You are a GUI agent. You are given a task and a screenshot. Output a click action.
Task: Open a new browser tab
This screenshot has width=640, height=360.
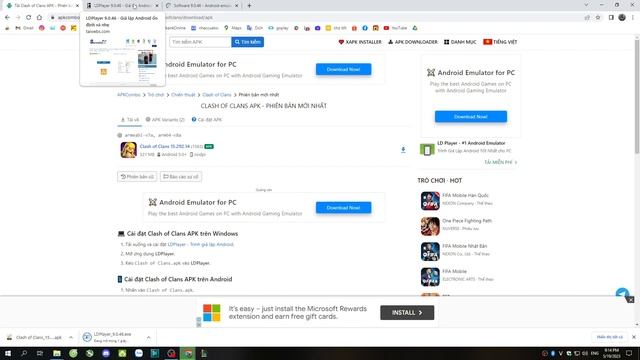click(x=249, y=6)
